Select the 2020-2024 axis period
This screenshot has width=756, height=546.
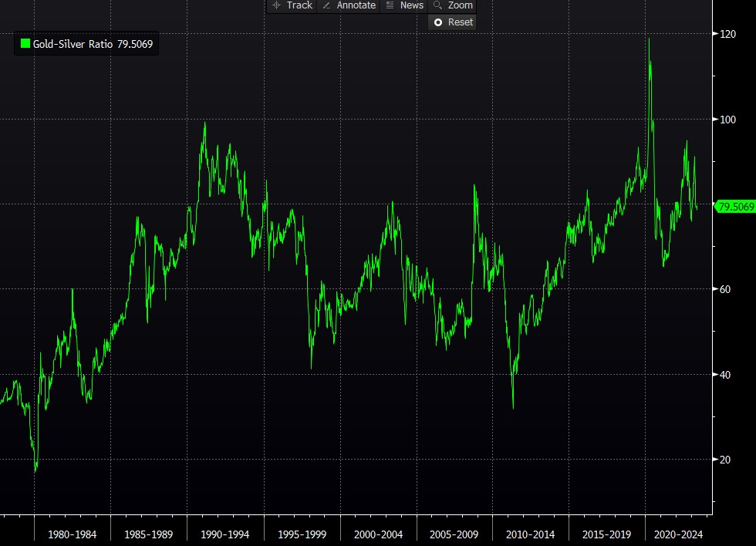pos(678,534)
